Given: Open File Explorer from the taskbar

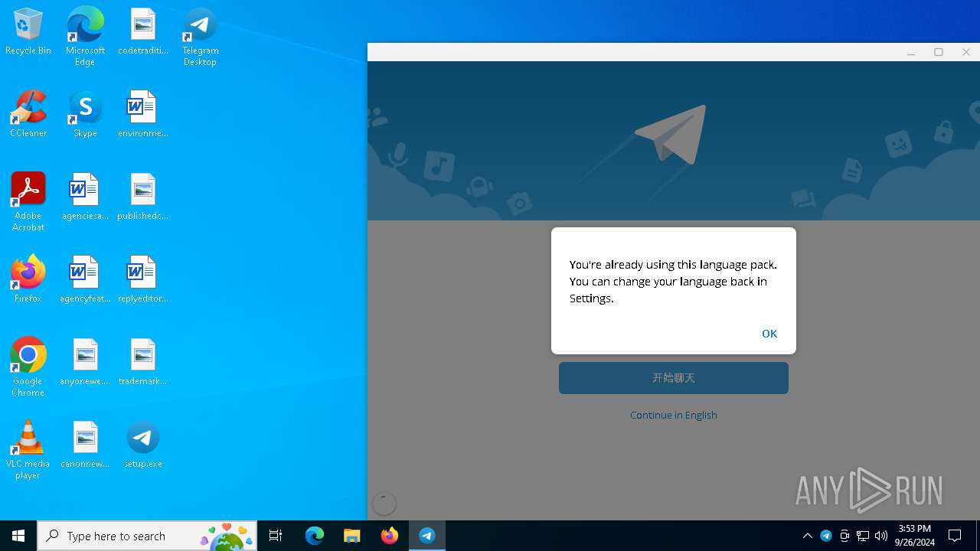Looking at the screenshot, I should (351, 536).
